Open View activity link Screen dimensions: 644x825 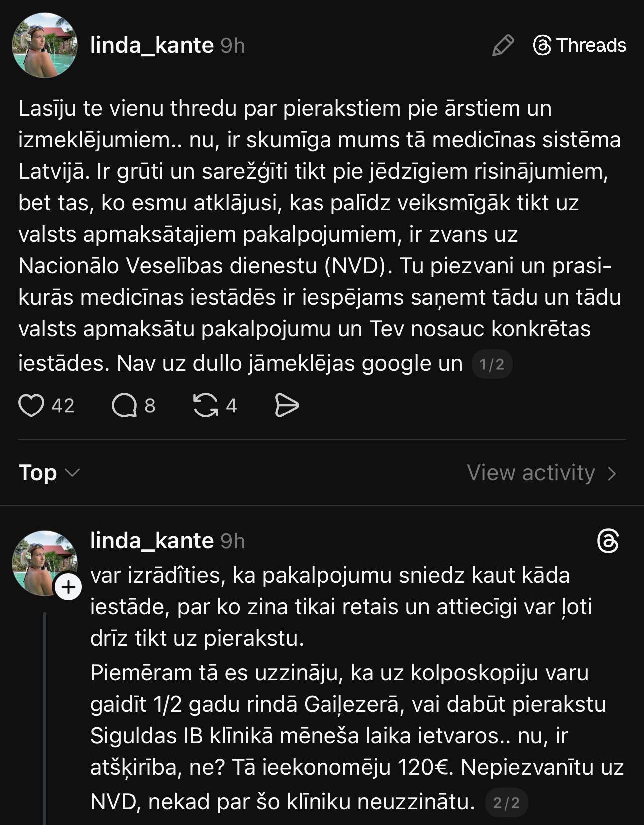coord(531,473)
